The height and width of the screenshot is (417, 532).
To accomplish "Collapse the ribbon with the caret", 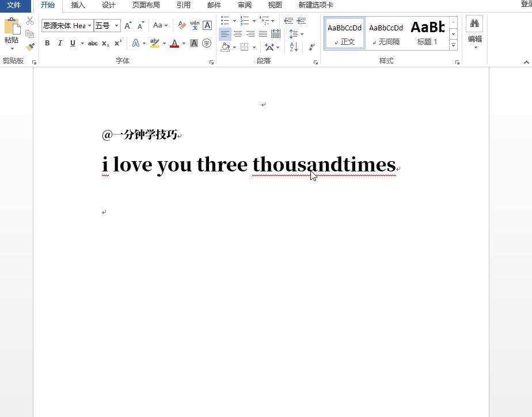I will (x=526, y=62).
